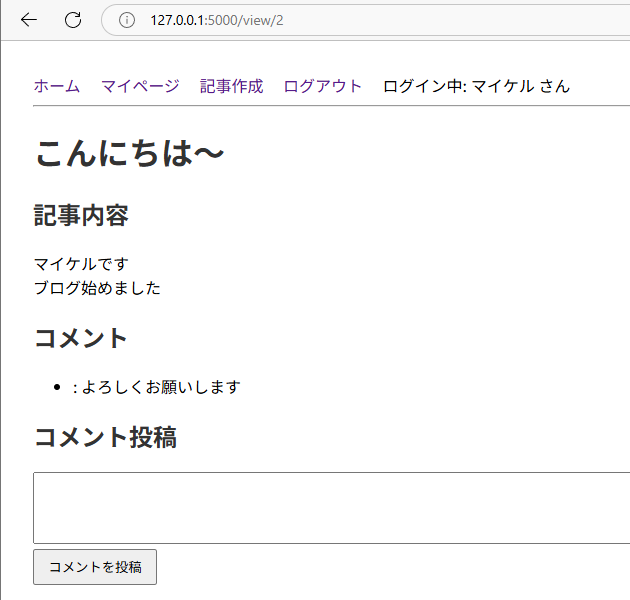Click the ブログ始めました article text
Viewport: 630px width, 600px height.
[x=97, y=288]
